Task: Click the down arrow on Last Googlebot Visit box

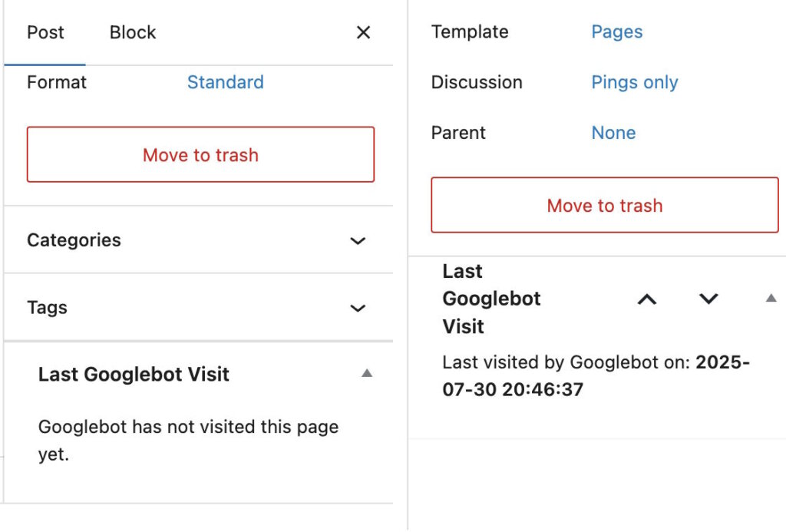Action: [x=707, y=299]
